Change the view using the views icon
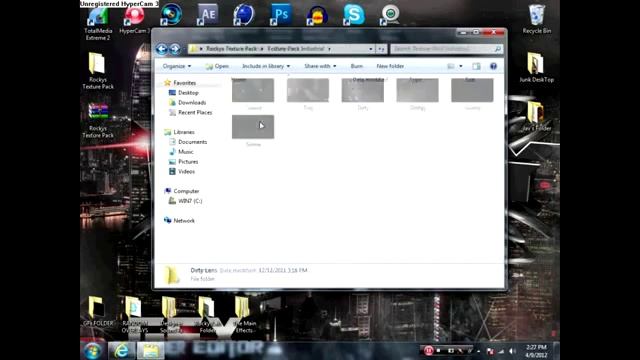 pos(451,66)
